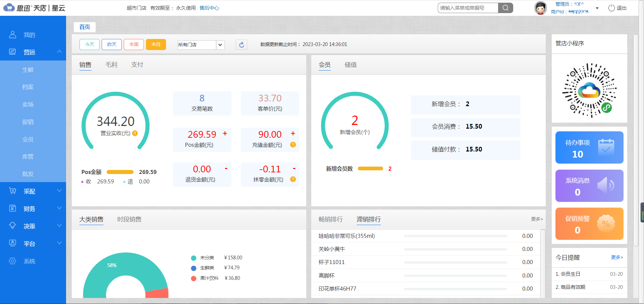Screen dimensions: 644x304
Task: Refresh dashboard data with the refresh icon
Action: (241, 44)
